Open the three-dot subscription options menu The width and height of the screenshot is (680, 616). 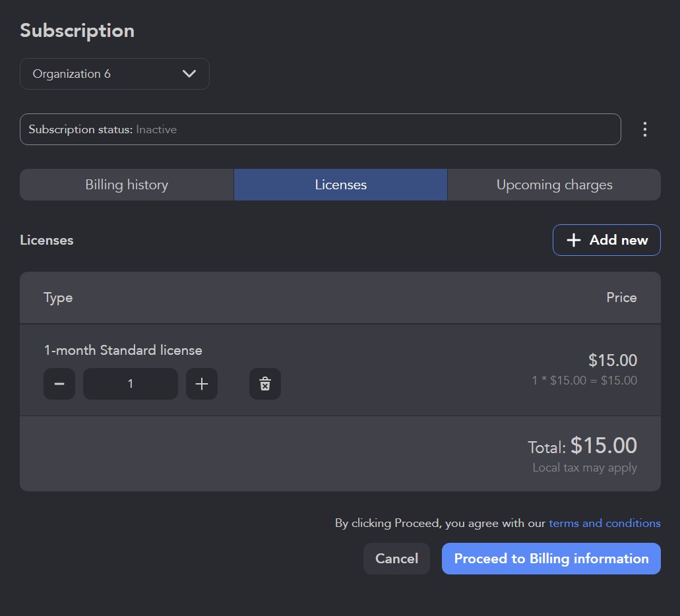point(645,129)
